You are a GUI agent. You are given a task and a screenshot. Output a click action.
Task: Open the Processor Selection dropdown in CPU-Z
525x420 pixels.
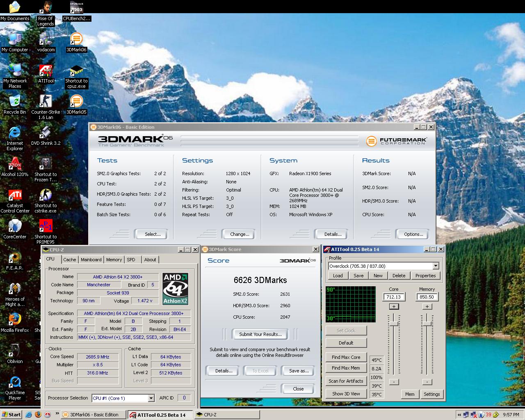point(151,398)
